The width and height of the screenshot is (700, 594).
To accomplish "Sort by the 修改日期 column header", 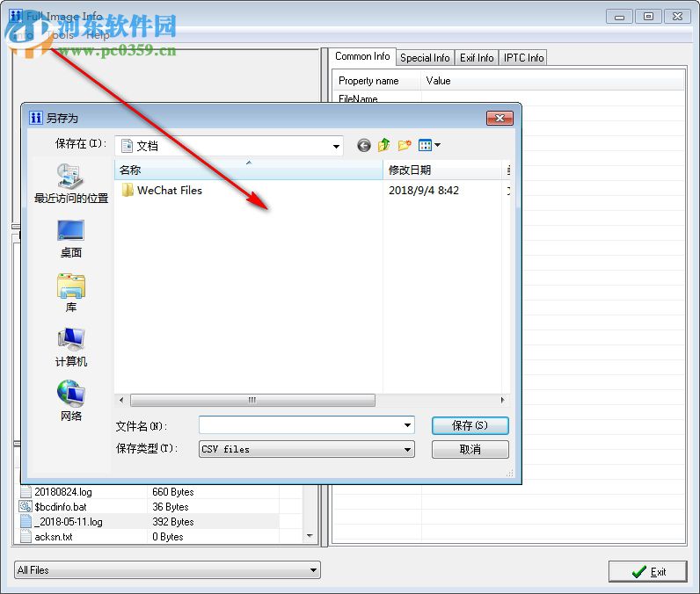I will tap(442, 170).
